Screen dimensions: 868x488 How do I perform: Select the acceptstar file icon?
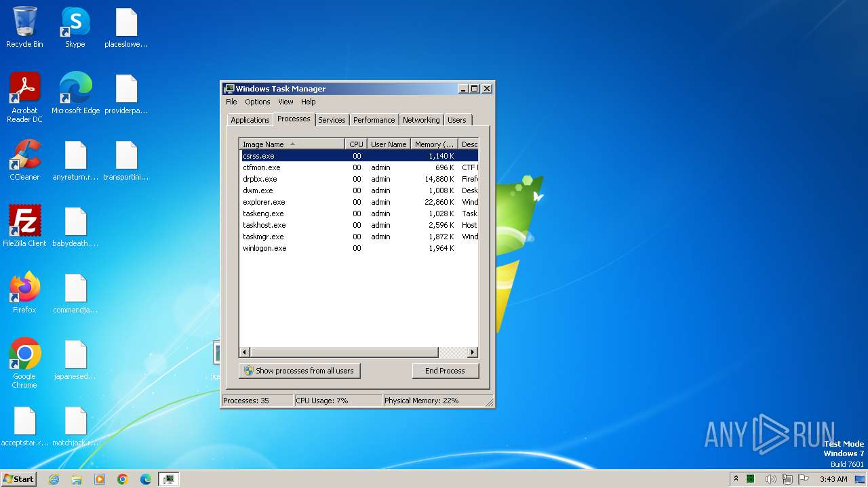tap(24, 426)
